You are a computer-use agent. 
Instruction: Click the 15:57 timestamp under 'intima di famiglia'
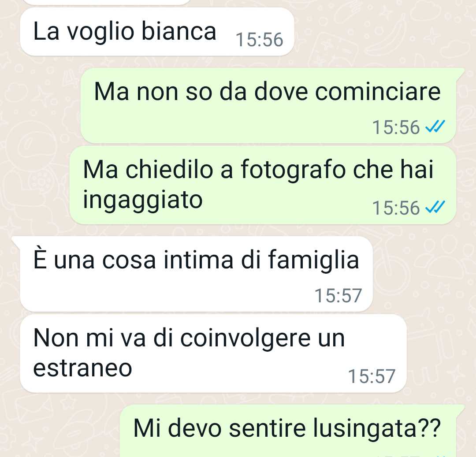coord(338,296)
